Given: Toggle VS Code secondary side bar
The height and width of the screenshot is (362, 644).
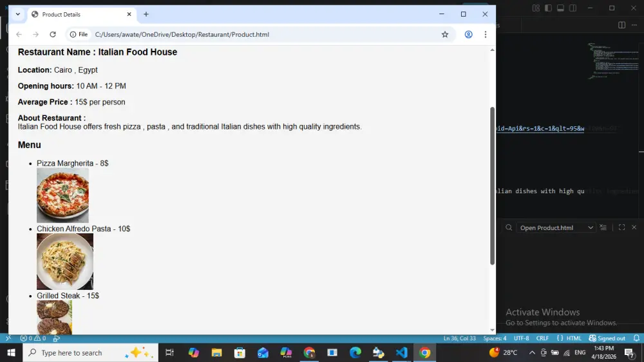Looking at the screenshot, I should [x=573, y=8].
